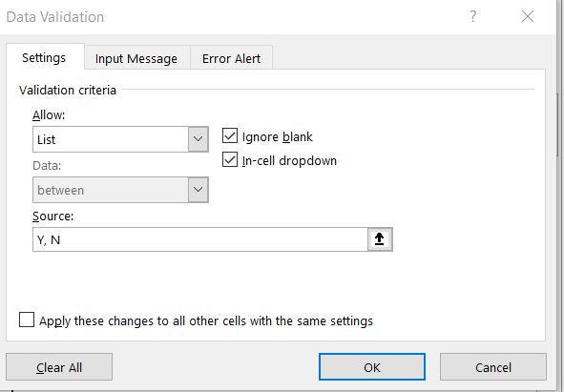Select the Allow combo box showing List

point(120,139)
